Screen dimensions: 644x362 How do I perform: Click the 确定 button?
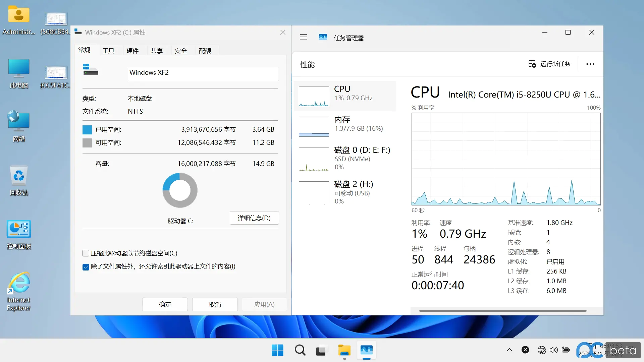[x=165, y=304]
